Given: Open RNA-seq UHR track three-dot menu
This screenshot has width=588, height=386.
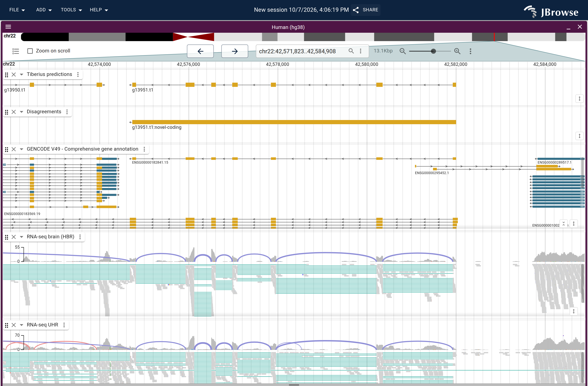Looking at the screenshot, I should [x=64, y=325].
